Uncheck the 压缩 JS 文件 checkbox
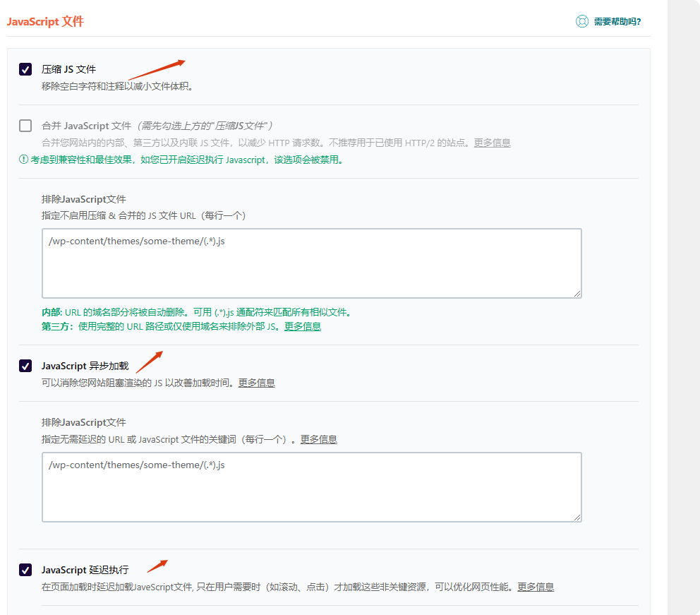The width and height of the screenshot is (700, 615). (x=25, y=69)
